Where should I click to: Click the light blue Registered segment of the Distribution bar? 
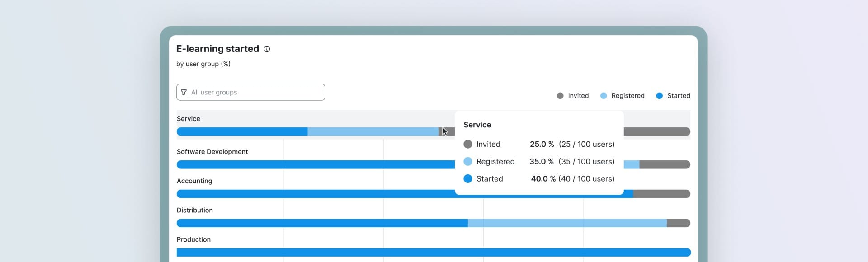567,223
